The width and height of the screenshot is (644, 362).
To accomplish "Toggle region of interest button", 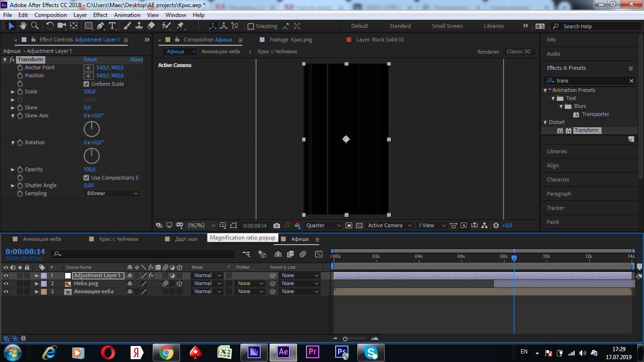I will (x=349, y=225).
